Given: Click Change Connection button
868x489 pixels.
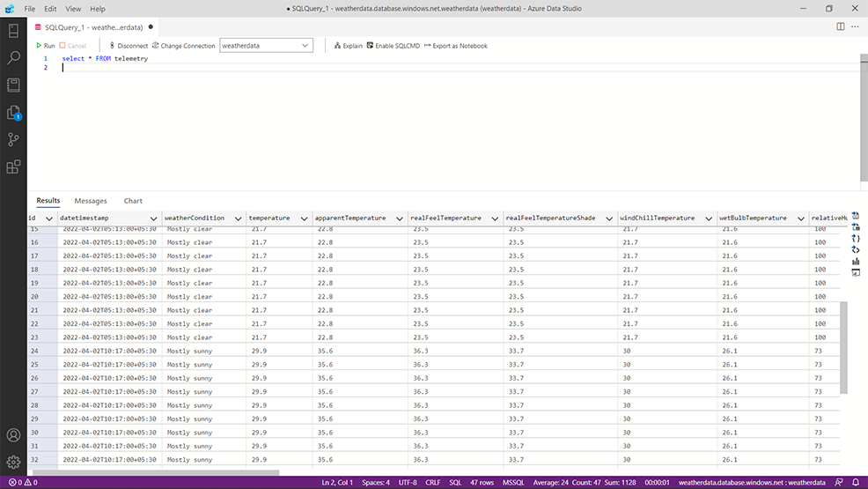Looking at the screenshot, I should tap(183, 46).
